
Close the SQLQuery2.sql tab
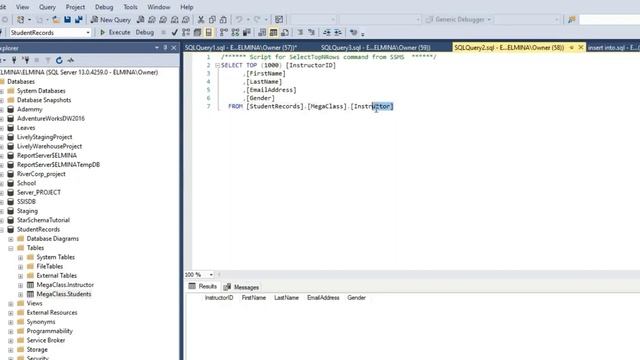580,48
